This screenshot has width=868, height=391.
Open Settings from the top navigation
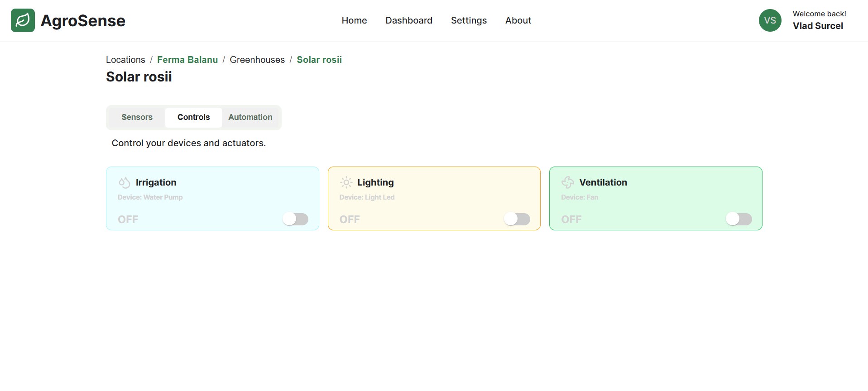pos(469,20)
